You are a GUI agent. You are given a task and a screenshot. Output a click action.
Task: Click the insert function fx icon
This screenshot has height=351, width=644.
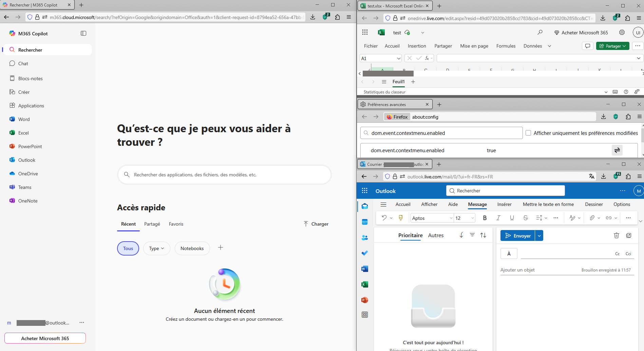(427, 58)
